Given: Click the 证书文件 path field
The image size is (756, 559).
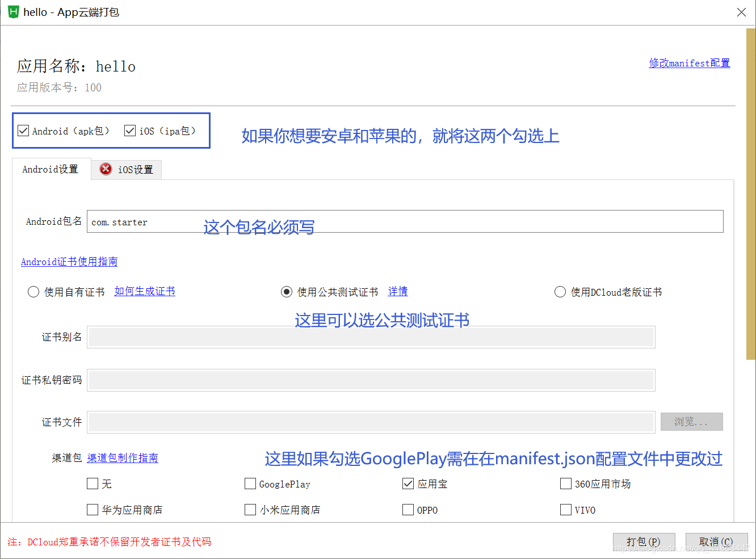Looking at the screenshot, I should pos(371,422).
